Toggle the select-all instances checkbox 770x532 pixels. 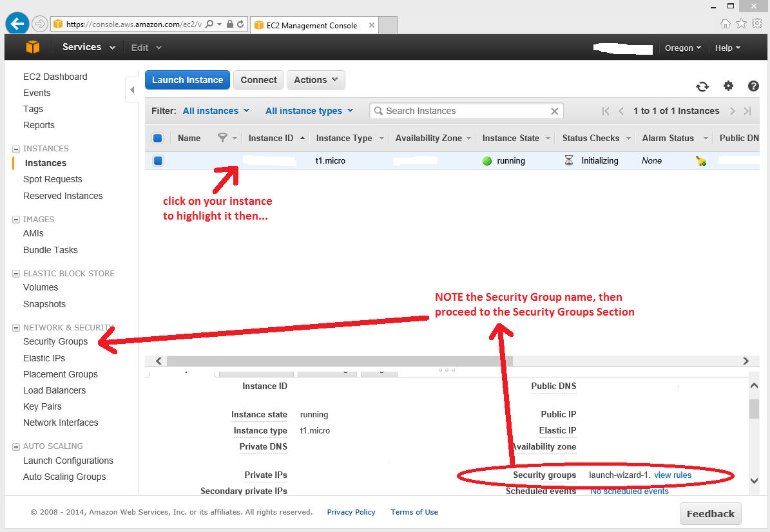point(158,138)
